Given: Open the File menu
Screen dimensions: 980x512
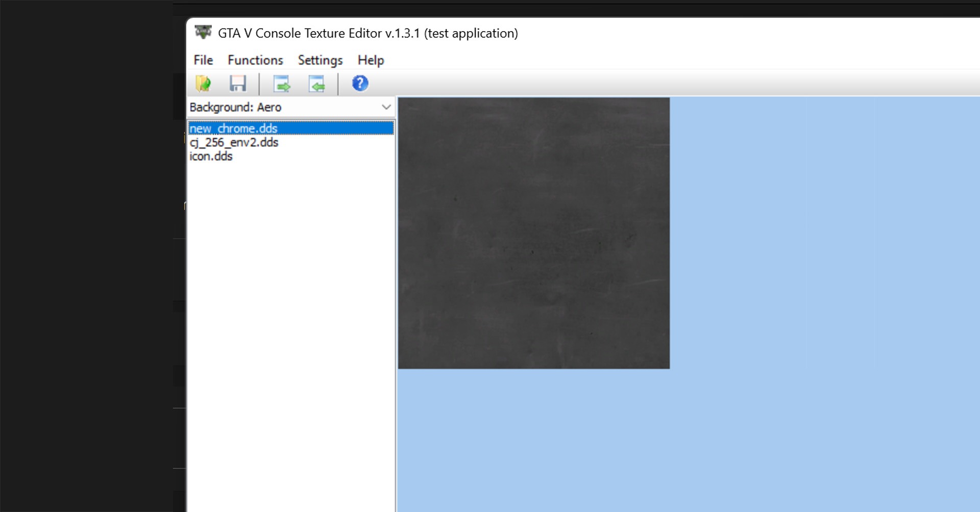Looking at the screenshot, I should click(203, 60).
